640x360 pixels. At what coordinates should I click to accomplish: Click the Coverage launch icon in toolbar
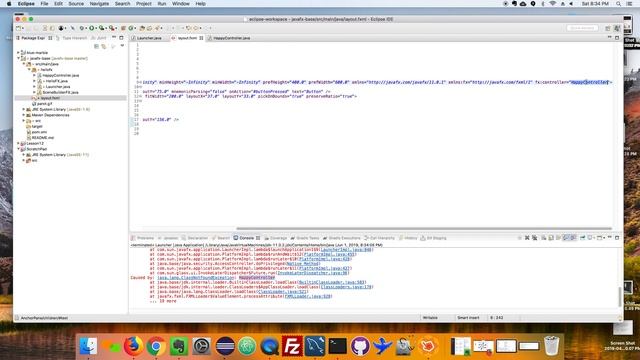point(102,28)
